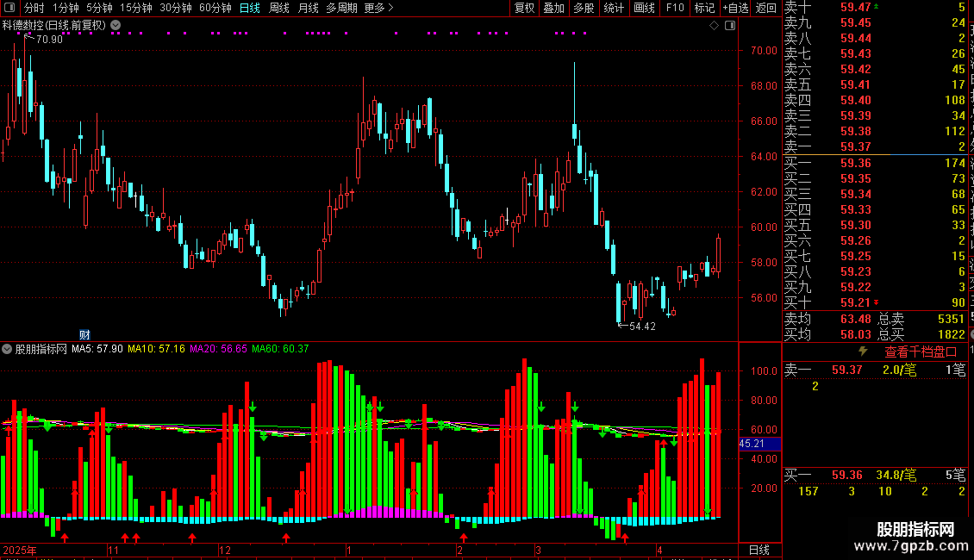This screenshot has width=974, height=560.
Task: Click the 财 finance marker icon
Action: (84, 334)
